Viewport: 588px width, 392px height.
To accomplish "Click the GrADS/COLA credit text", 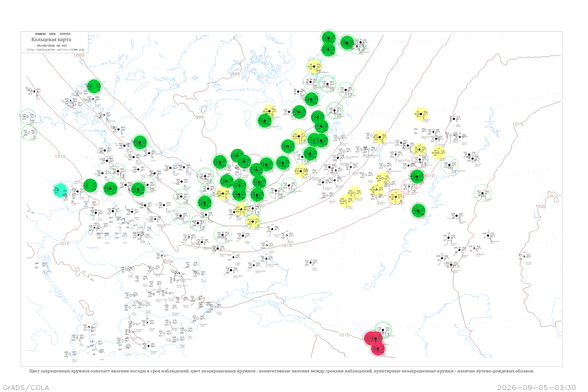I will pyautogui.click(x=26, y=387).
